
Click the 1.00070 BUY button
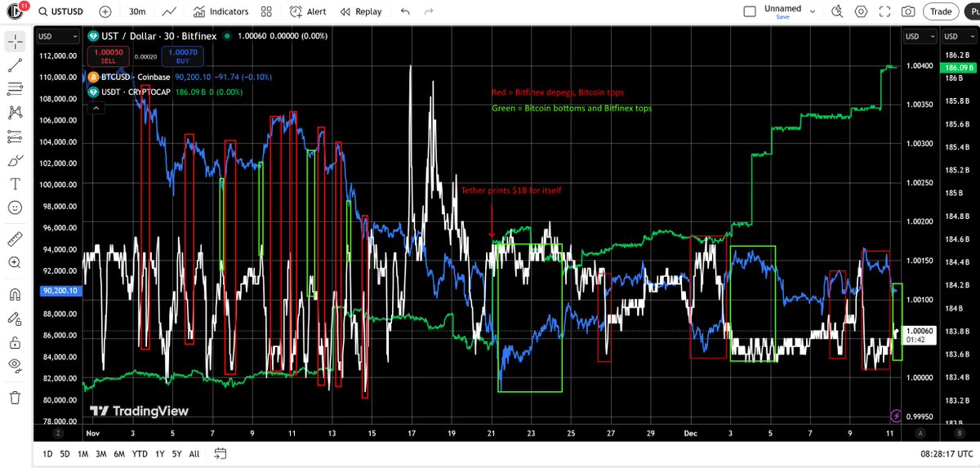tap(181, 56)
